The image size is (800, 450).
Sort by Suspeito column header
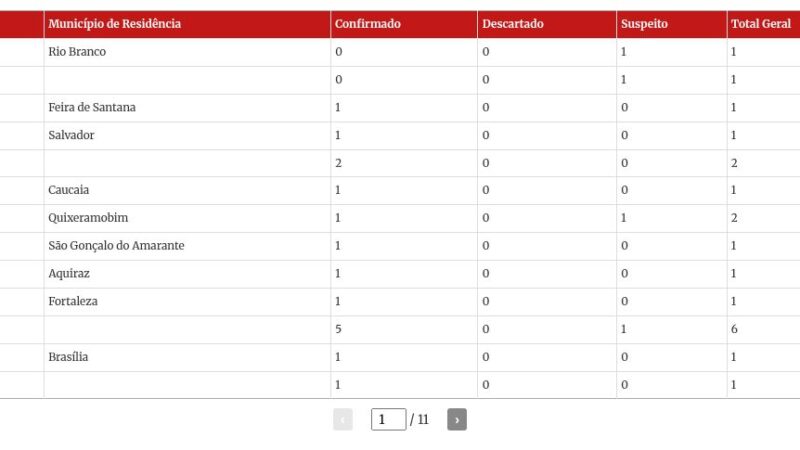[644, 24]
